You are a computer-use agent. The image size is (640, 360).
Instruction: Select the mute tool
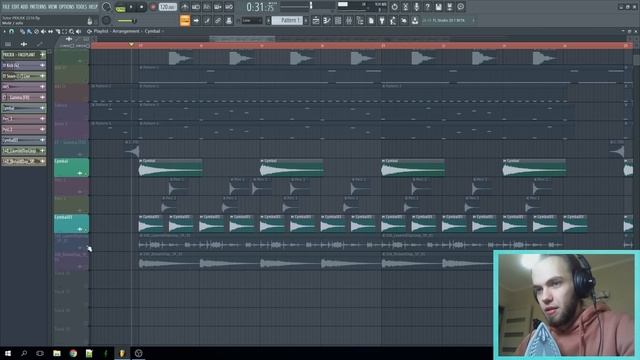(x=43, y=31)
